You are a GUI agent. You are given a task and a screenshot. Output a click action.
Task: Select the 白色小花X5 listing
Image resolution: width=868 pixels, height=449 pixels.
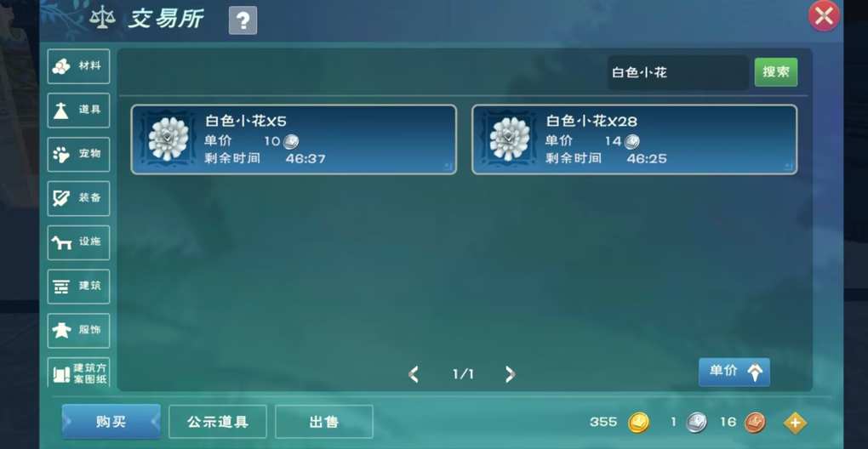(x=294, y=139)
